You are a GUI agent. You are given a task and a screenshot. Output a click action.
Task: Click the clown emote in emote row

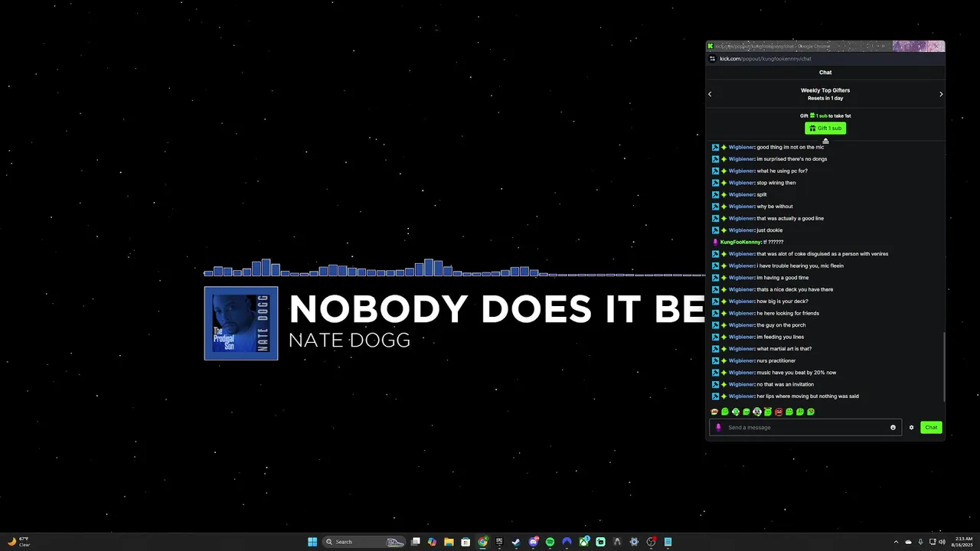pyautogui.click(x=757, y=412)
